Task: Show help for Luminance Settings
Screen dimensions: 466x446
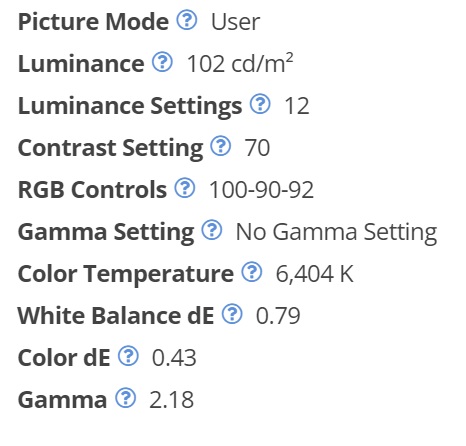Action: tap(260, 104)
